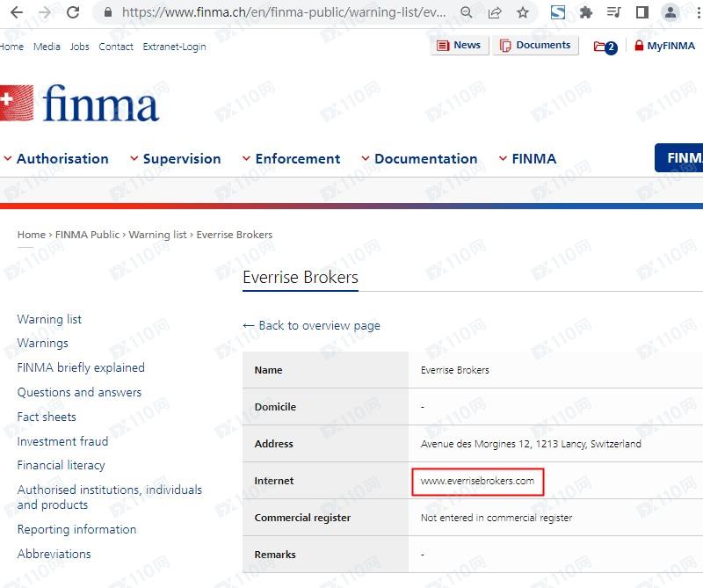Image resolution: width=703 pixels, height=588 pixels.
Task: Open the Documents button
Action: (535, 46)
